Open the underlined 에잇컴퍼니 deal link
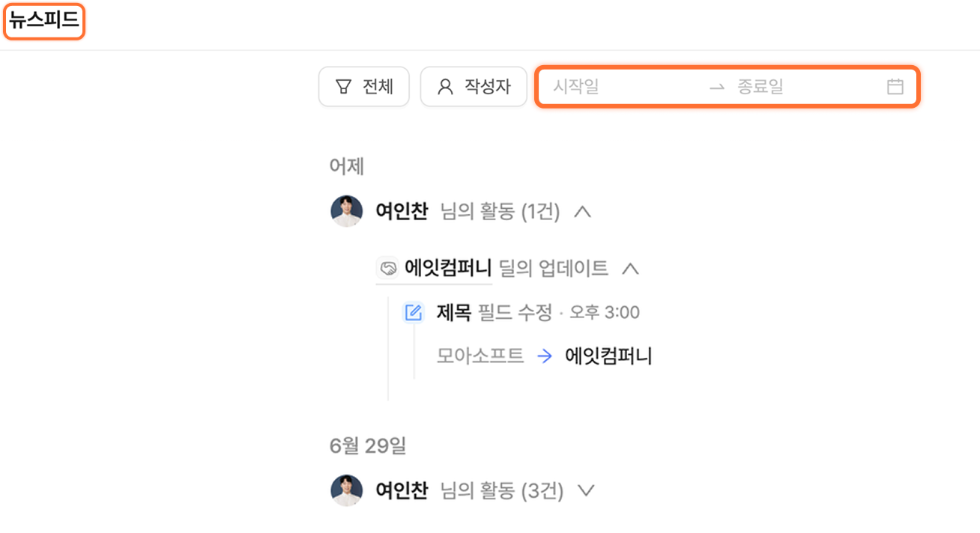Image resolution: width=980 pixels, height=533 pixels. coord(447,268)
